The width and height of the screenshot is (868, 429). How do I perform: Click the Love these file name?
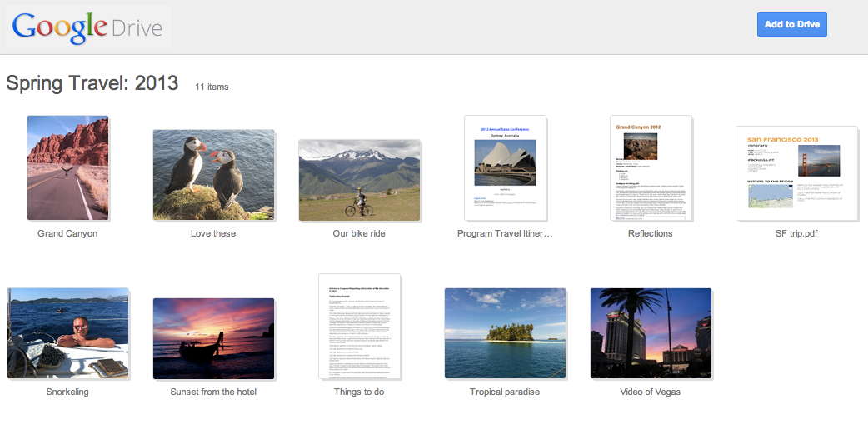pyautogui.click(x=213, y=234)
